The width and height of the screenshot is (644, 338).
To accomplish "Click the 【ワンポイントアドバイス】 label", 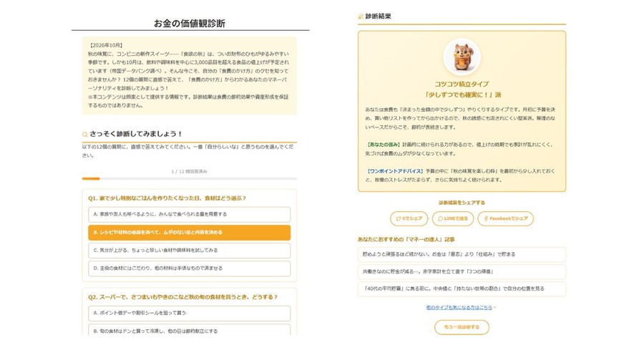I will click(x=395, y=171).
